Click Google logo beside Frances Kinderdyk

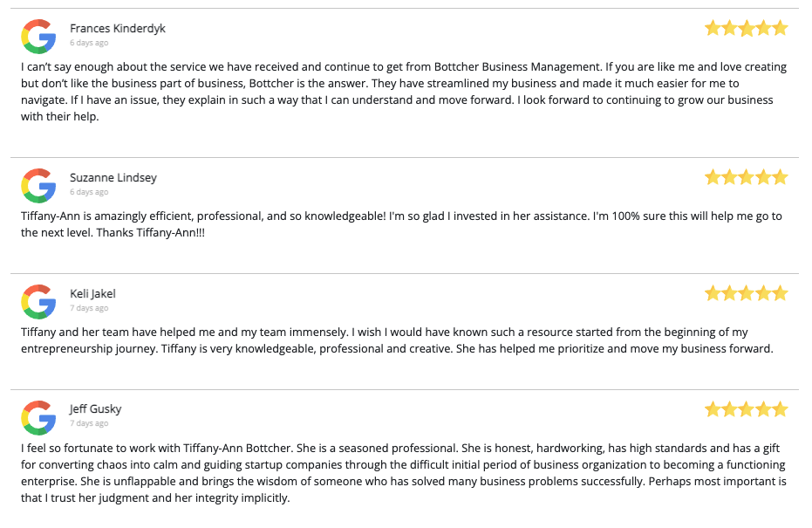pyautogui.click(x=38, y=37)
